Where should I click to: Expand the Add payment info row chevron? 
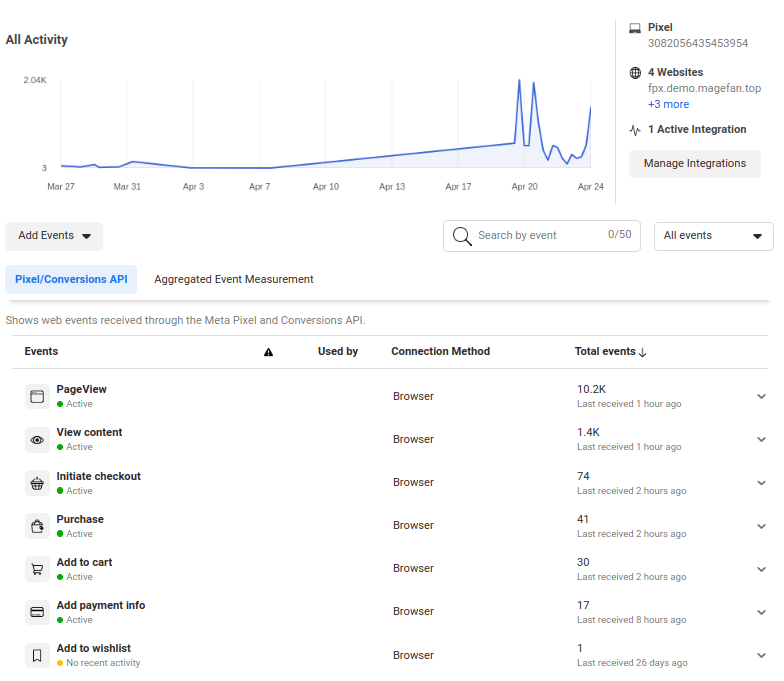coord(762,612)
